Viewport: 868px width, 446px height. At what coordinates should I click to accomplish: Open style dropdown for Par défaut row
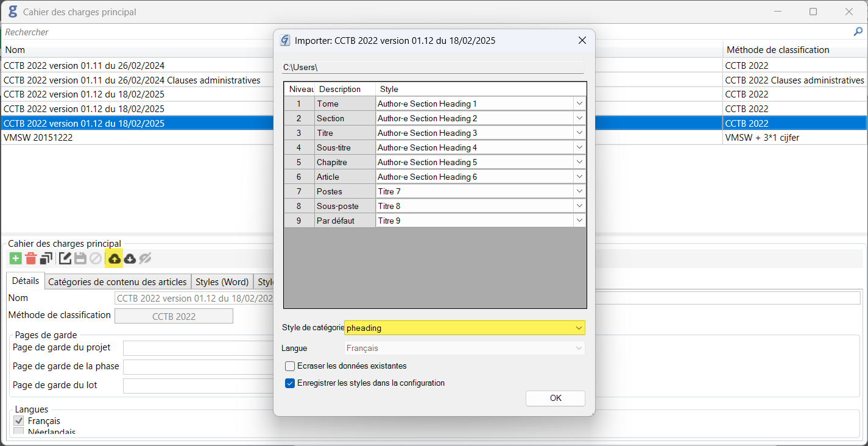pos(579,221)
